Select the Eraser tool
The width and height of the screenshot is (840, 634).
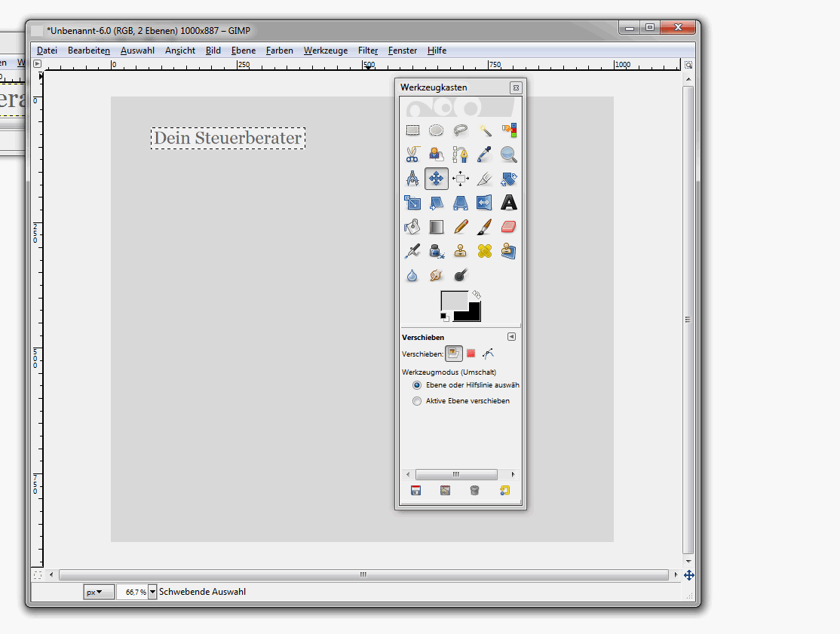tap(509, 227)
